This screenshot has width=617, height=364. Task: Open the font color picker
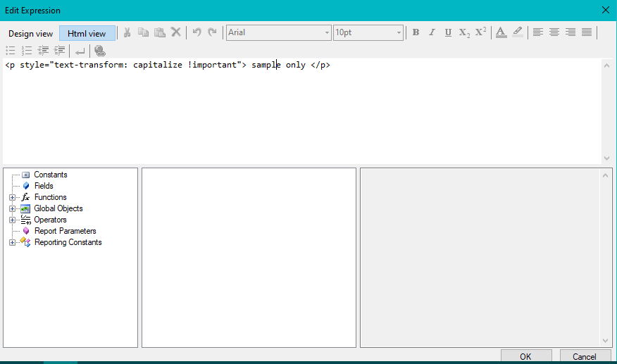501,32
